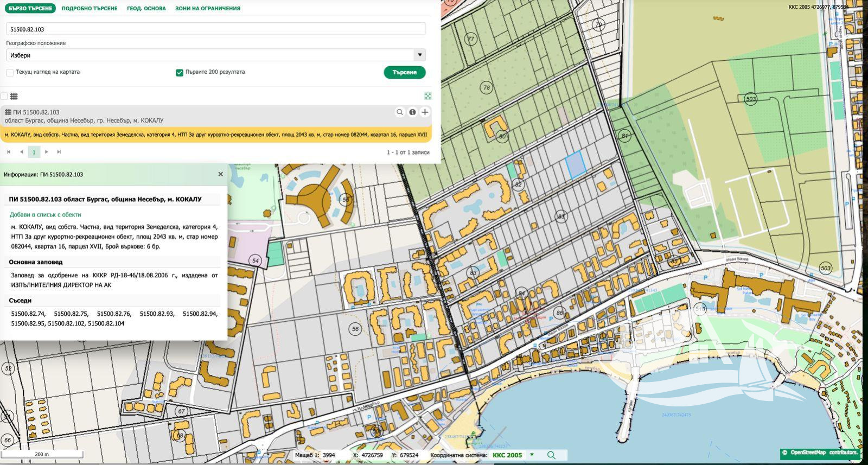Image resolution: width=868 pixels, height=465 pixels.
Task: Click quarter marker 86 on the map
Action: click(560, 313)
